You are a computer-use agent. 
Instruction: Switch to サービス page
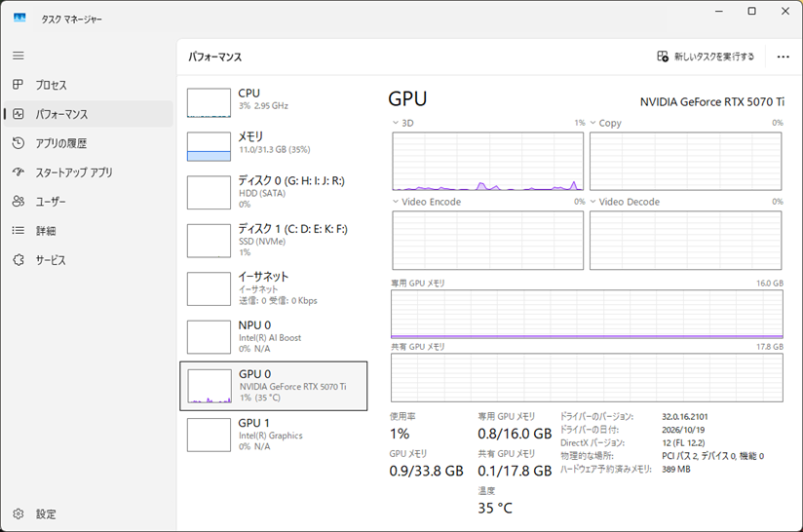(89, 259)
